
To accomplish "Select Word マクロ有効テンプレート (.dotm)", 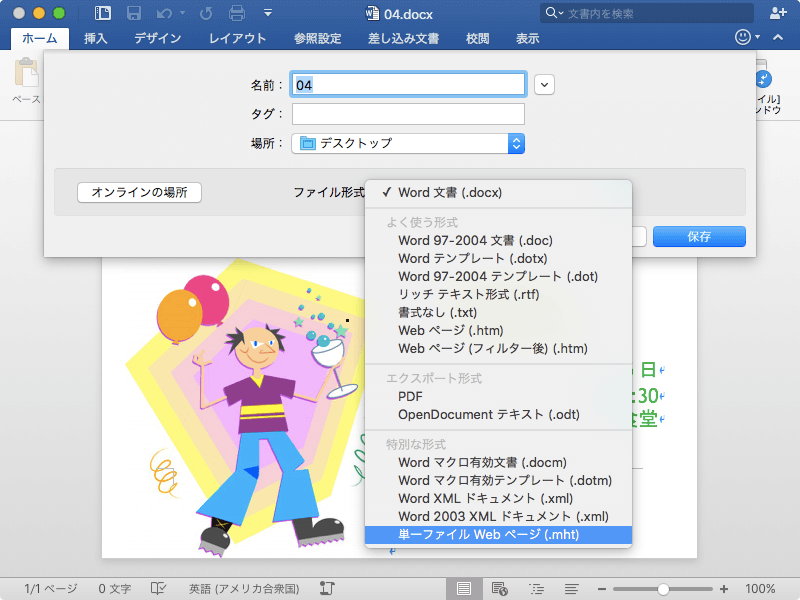I will pos(498,480).
